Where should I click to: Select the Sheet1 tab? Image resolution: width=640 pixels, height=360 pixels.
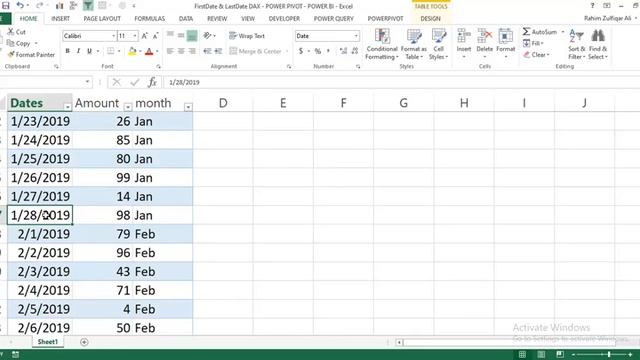(x=48, y=342)
